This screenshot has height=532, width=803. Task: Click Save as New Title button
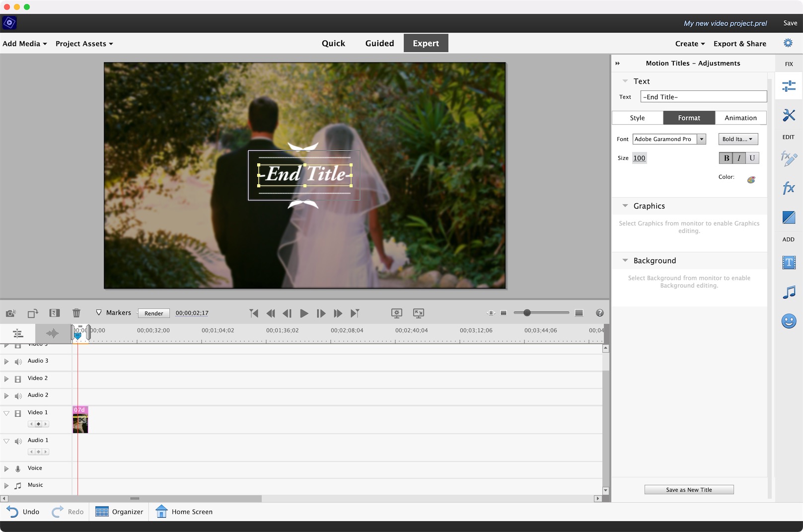coord(689,490)
